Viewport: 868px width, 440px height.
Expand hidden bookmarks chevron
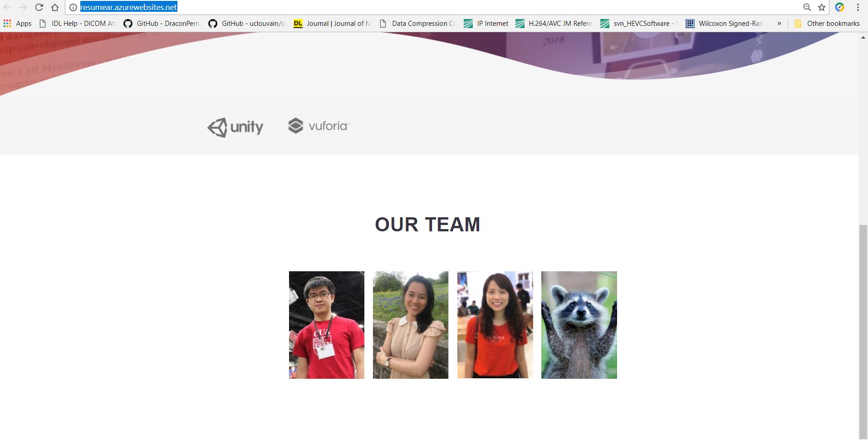tap(779, 24)
